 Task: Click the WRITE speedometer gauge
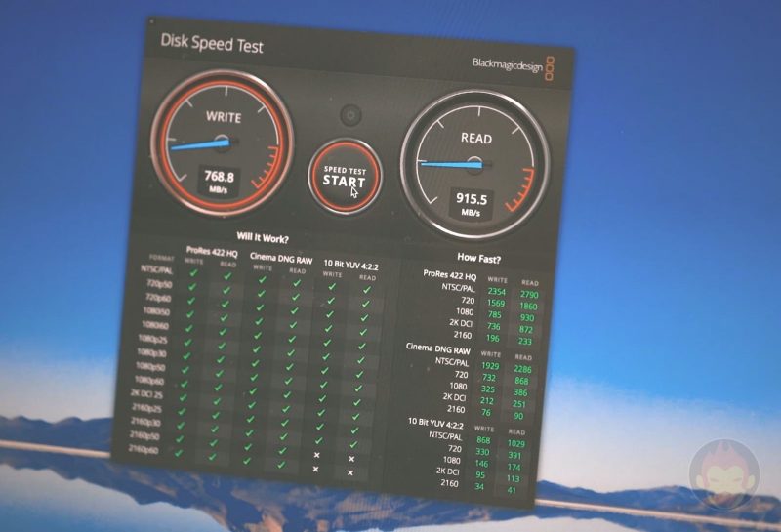[x=223, y=143]
